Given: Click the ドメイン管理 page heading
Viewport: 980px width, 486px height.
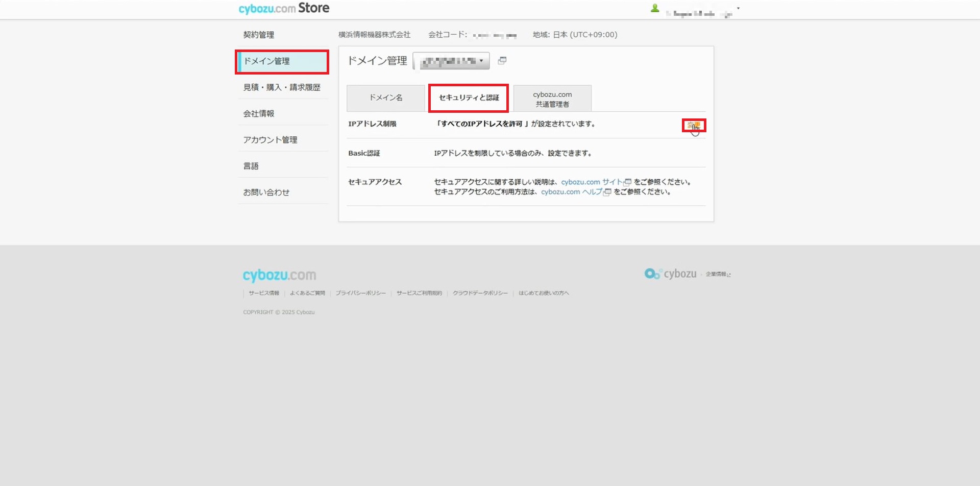Looking at the screenshot, I should 377,61.
